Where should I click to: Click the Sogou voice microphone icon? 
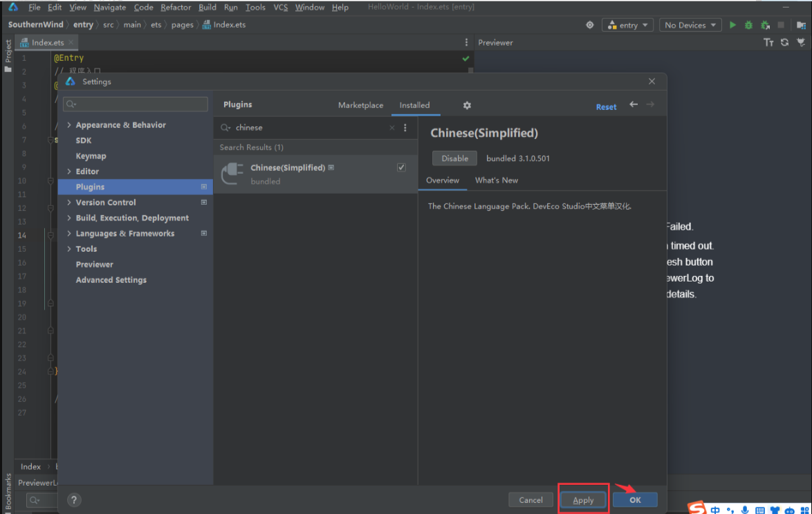click(745, 510)
